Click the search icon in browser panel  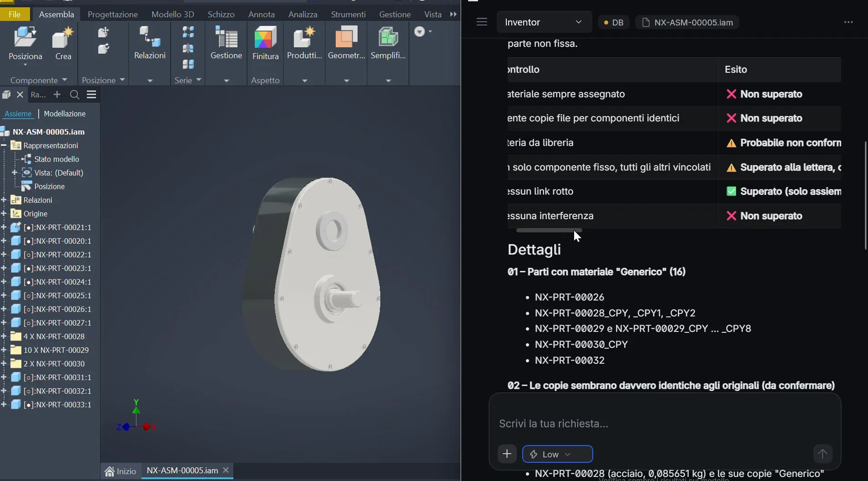tap(75, 95)
